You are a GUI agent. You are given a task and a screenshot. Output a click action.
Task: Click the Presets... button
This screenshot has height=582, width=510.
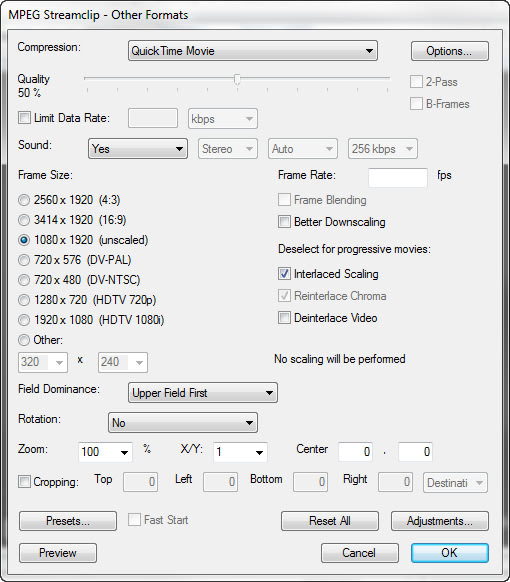coord(68,521)
